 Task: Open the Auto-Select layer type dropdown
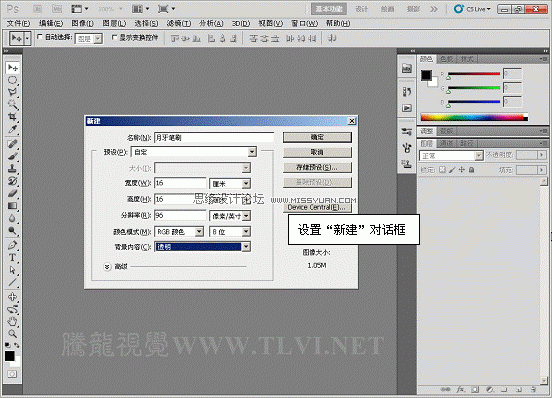(89, 38)
